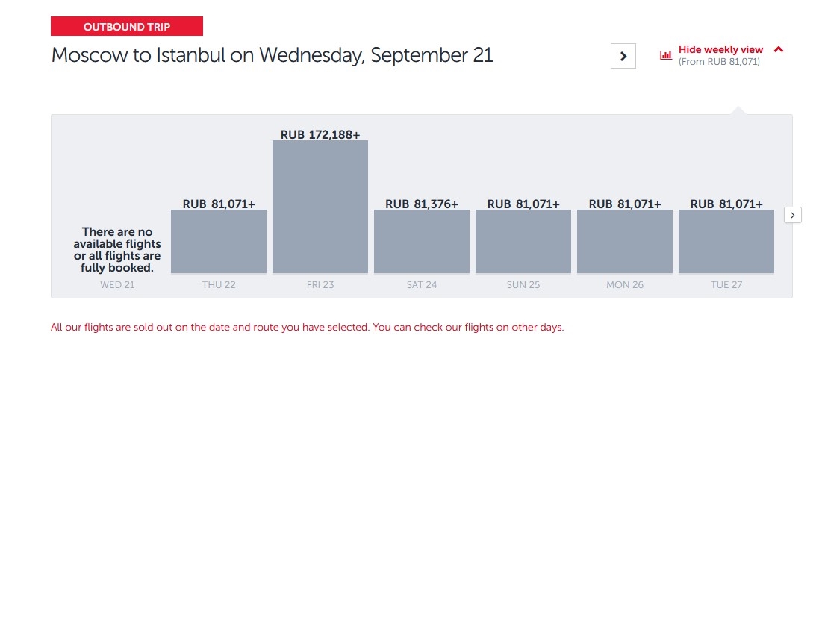This screenshot has width=819, height=644.
Task: Advance the chart to the next week
Action: [x=793, y=215]
